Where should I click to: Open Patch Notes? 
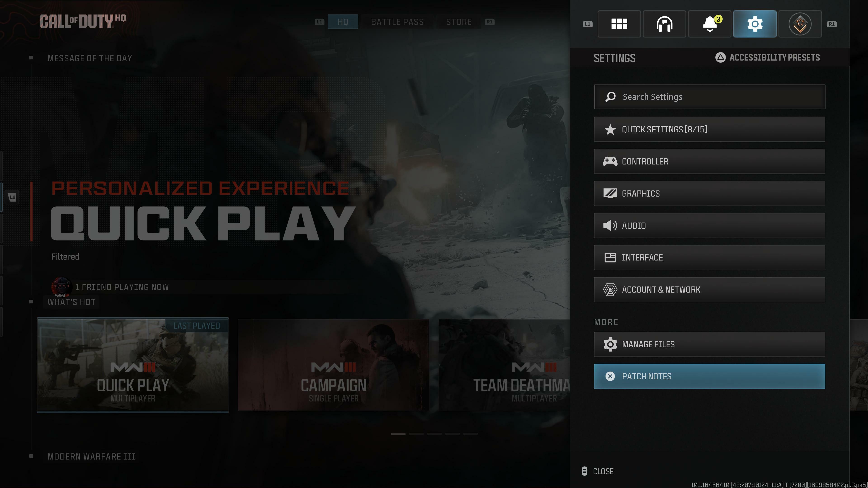coord(709,376)
